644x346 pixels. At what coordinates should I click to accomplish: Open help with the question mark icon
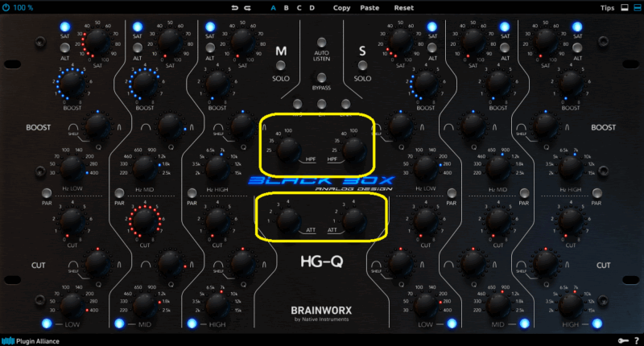click(637, 340)
